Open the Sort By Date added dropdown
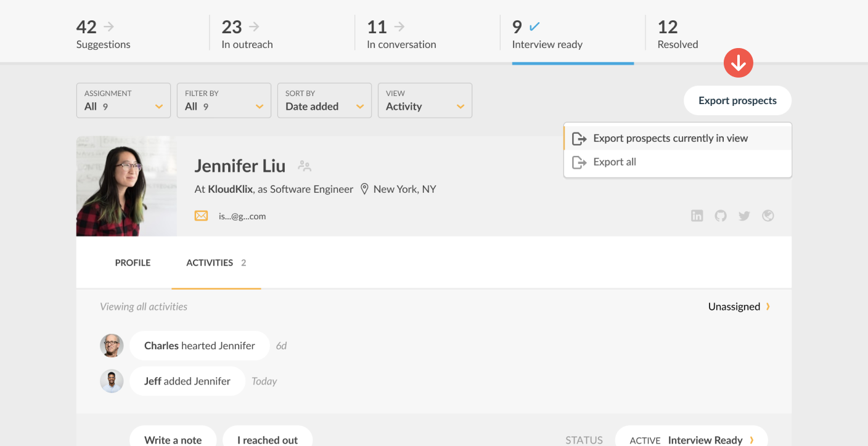Image resolution: width=868 pixels, height=446 pixels. tap(324, 100)
